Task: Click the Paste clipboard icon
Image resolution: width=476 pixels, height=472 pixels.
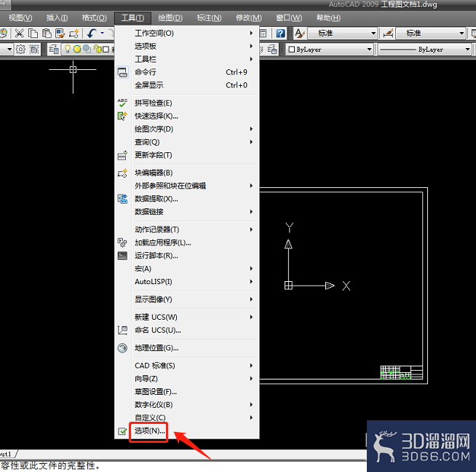Action: pos(47,33)
